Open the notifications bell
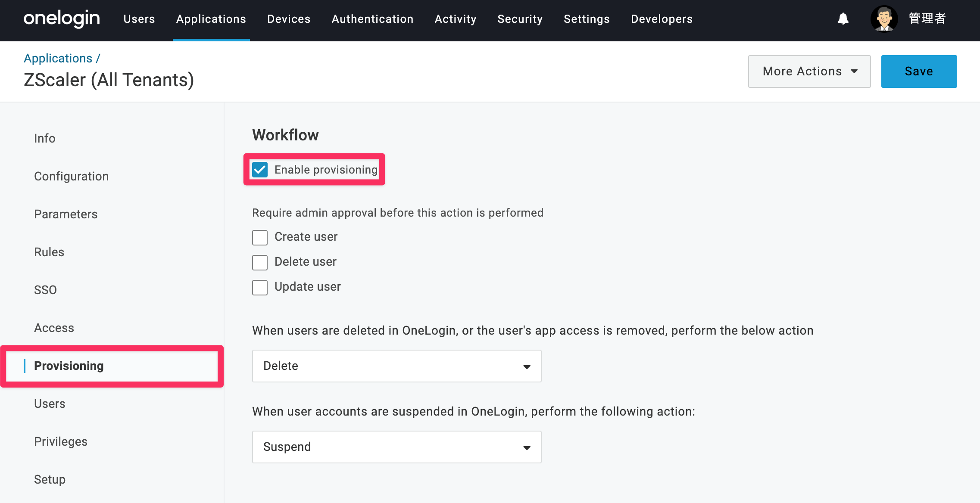This screenshot has height=503, width=980. click(843, 19)
